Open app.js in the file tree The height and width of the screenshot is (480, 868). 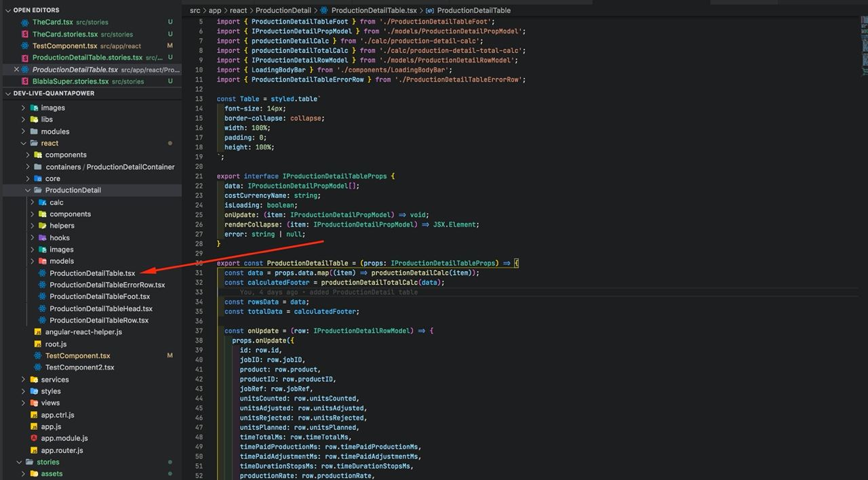51,426
